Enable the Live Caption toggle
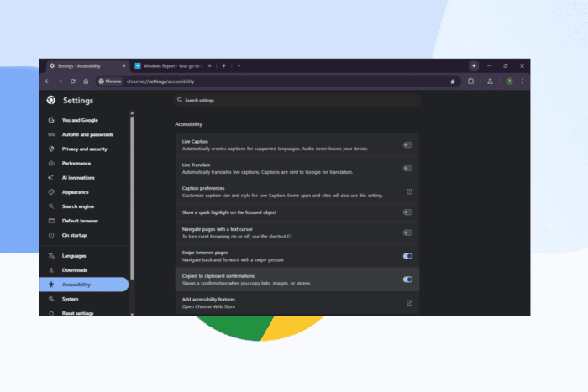The image size is (588, 392). click(407, 145)
